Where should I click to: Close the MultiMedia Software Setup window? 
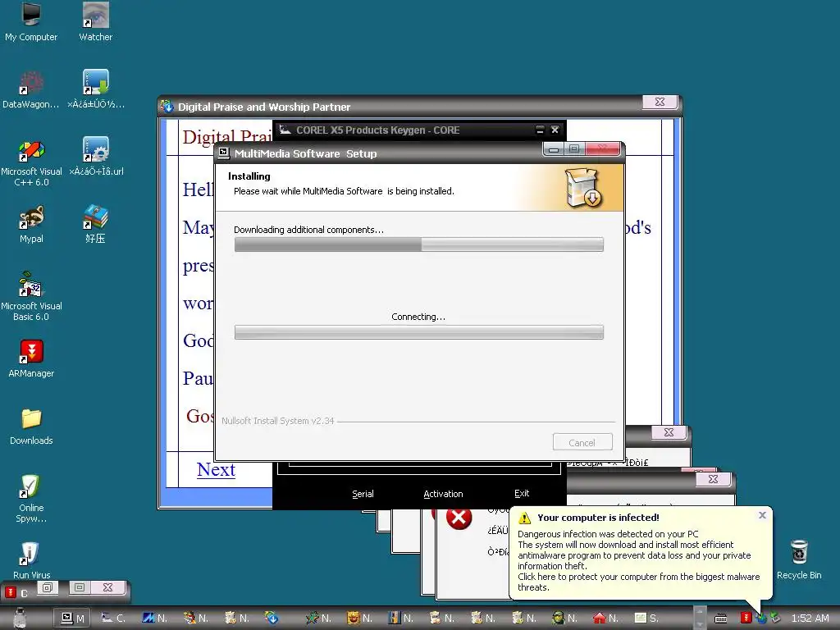[603, 149]
